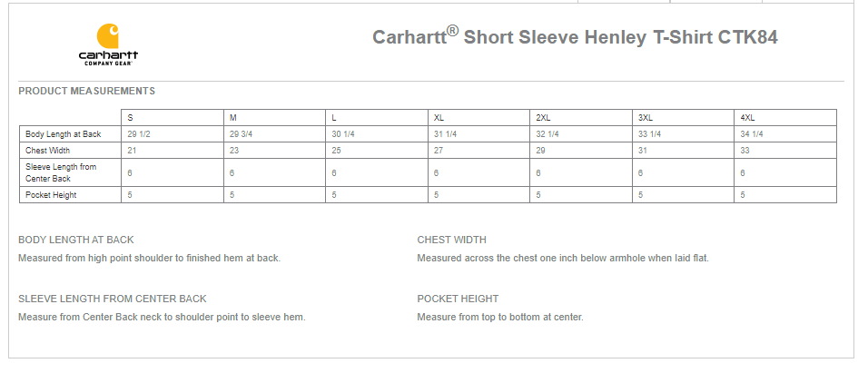Click the SLEEVE LENGTH FROM CENTER BACK heading

click(x=113, y=299)
